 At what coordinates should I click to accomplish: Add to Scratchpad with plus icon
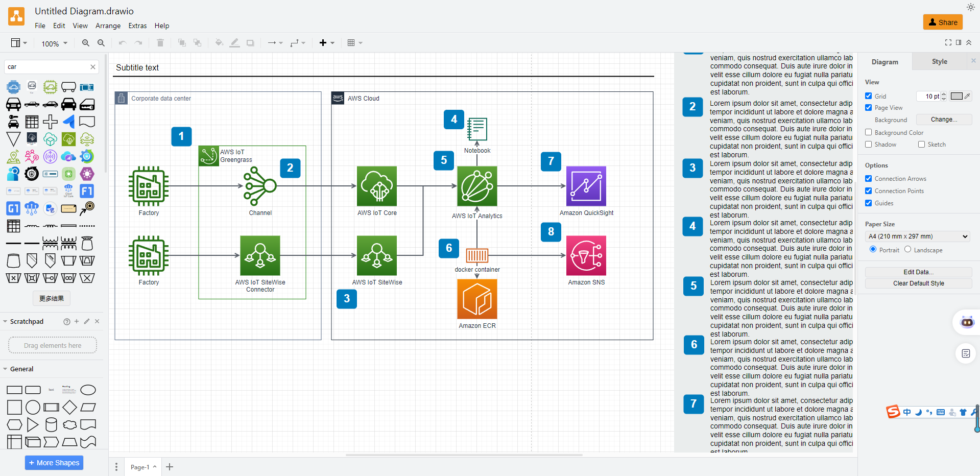pyautogui.click(x=77, y=321)
